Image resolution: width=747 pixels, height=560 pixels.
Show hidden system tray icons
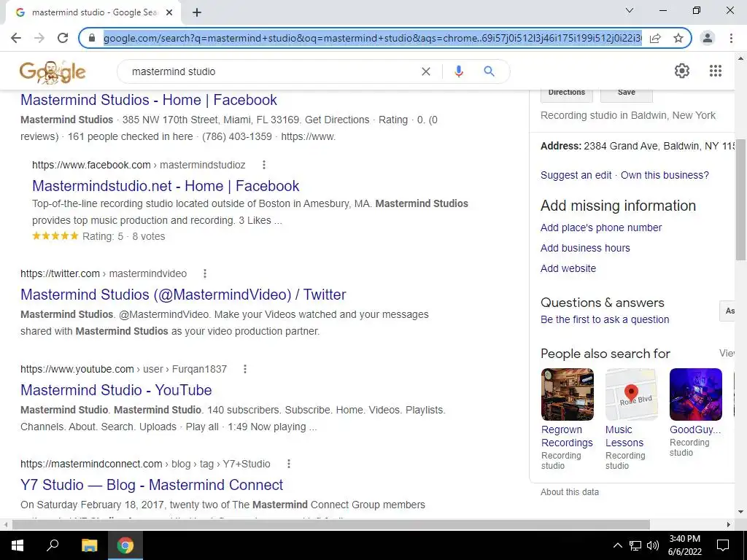pyautogui.click(x=617, y=545)
